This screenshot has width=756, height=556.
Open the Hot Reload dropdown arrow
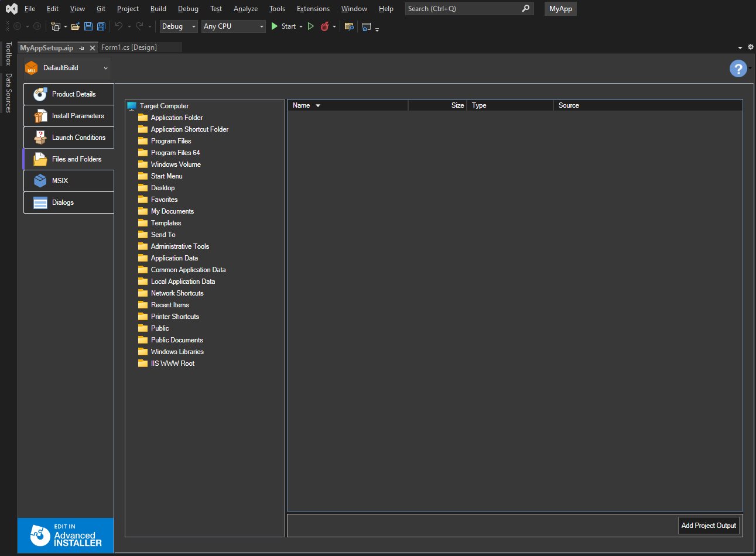(x=334, y=26)
